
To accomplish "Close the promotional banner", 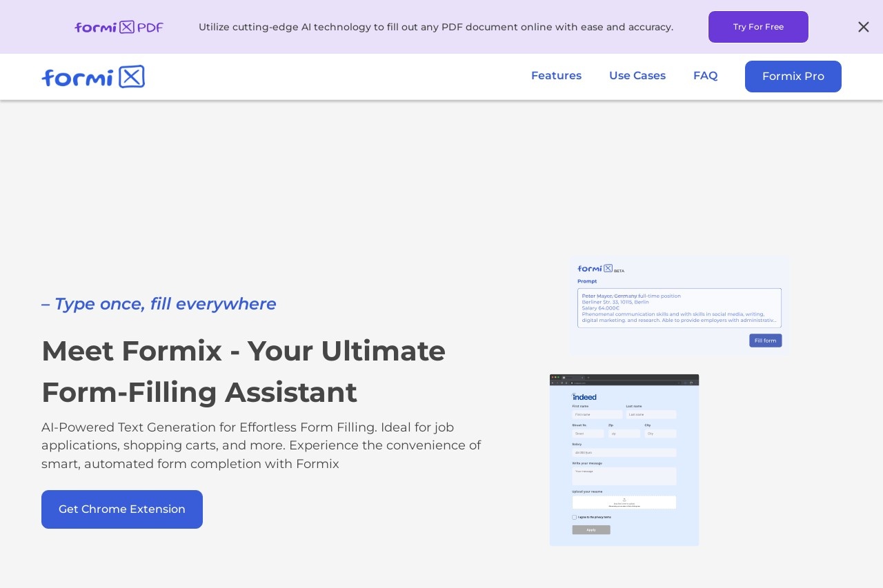I will point(864,27).
